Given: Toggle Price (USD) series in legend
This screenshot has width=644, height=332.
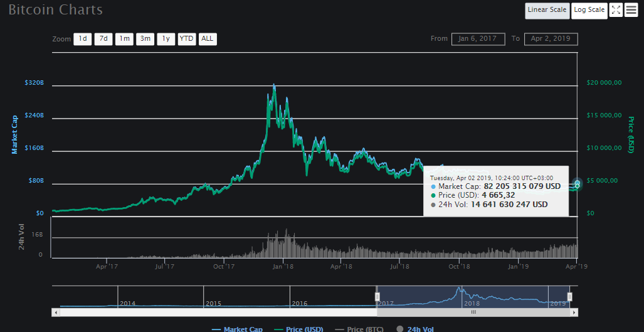Looking at the screenshot, I should [299, 329].
